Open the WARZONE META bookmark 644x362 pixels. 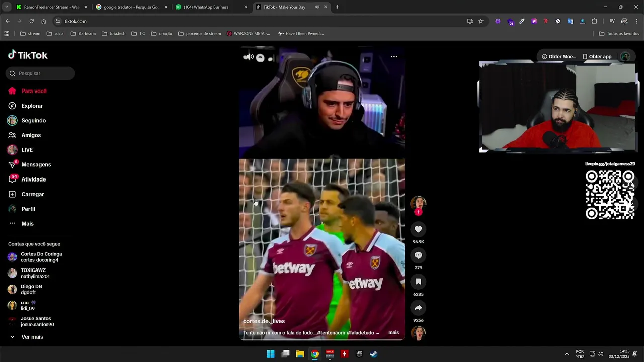point(249,34)
